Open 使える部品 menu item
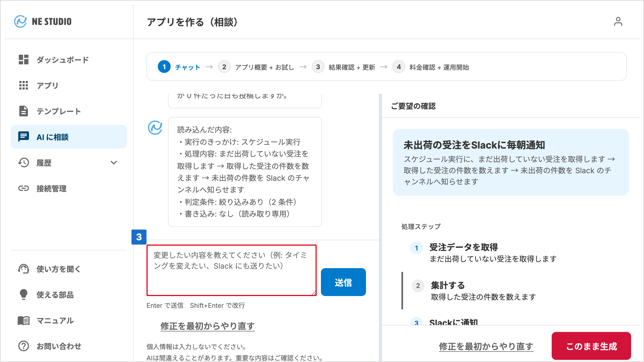This screenshot has width=644, height=362. coord(69,294)
